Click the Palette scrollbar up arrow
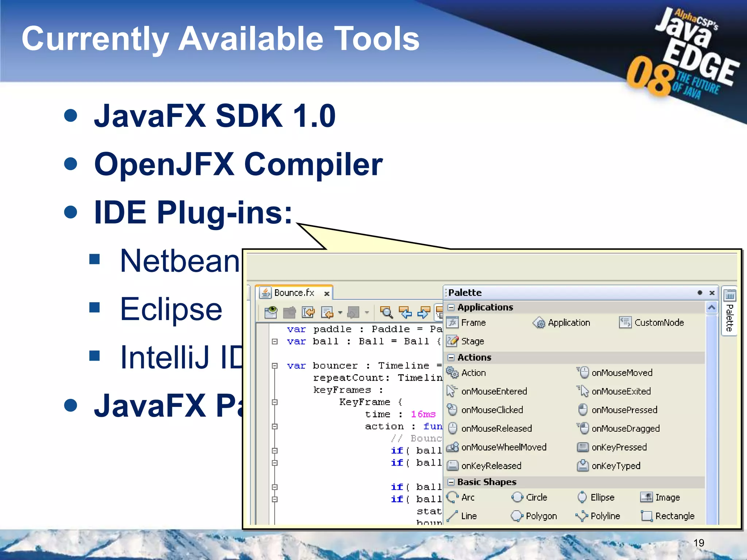The image size is (747, 560). click(712, 307)
